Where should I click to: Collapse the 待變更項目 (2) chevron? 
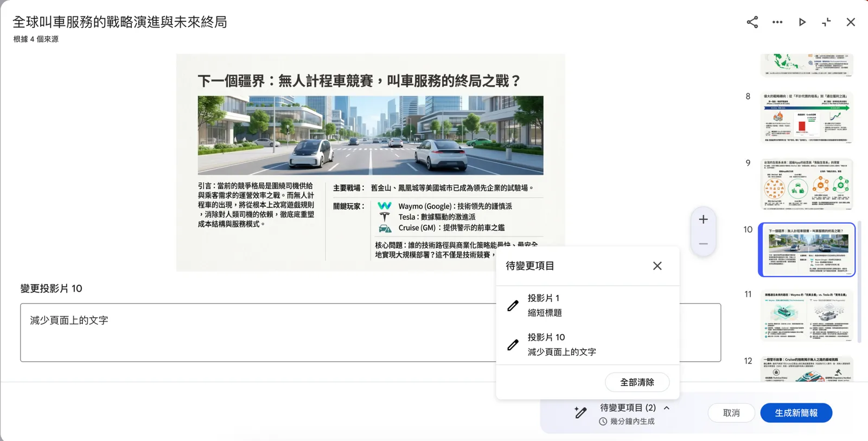[x=667, y=408]
